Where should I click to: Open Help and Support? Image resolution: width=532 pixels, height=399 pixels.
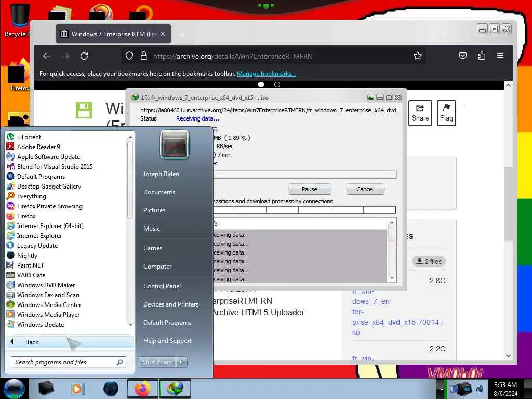coord(167,341)
